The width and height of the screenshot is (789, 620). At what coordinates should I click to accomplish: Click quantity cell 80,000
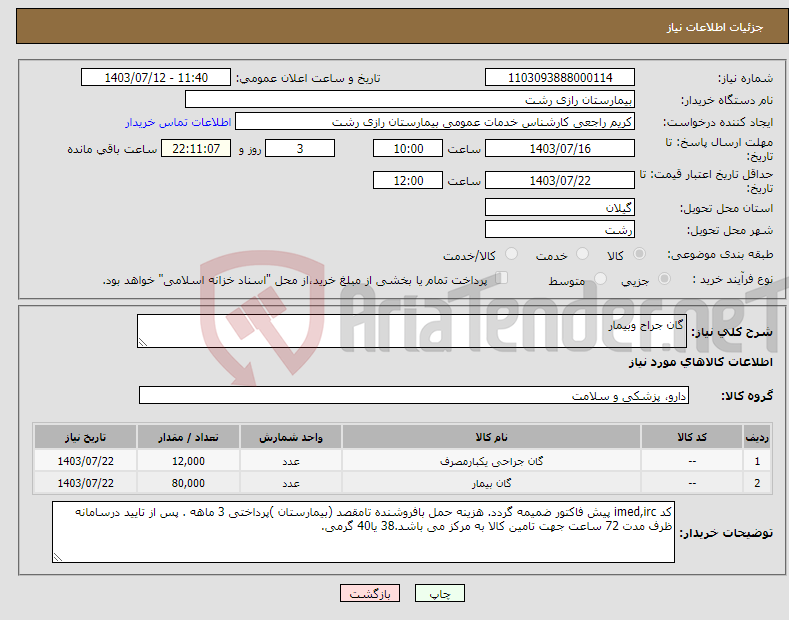(x=188, y=483)
